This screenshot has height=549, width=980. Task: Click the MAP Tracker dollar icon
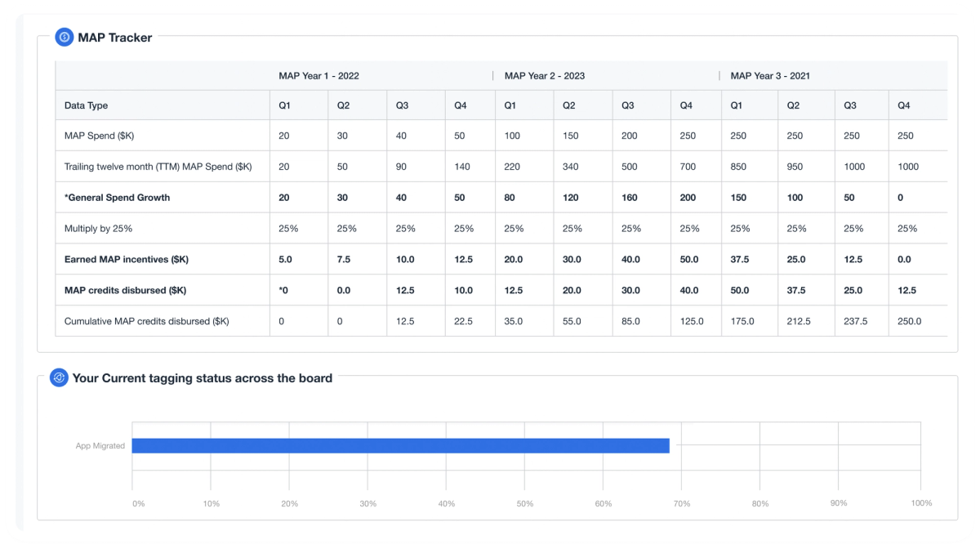[65, 37]
